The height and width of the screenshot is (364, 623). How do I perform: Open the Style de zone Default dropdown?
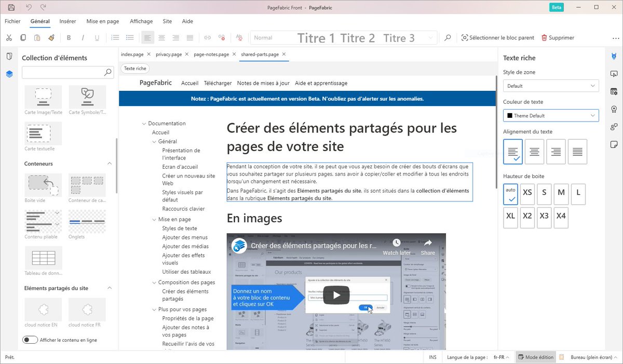[550, 85]
